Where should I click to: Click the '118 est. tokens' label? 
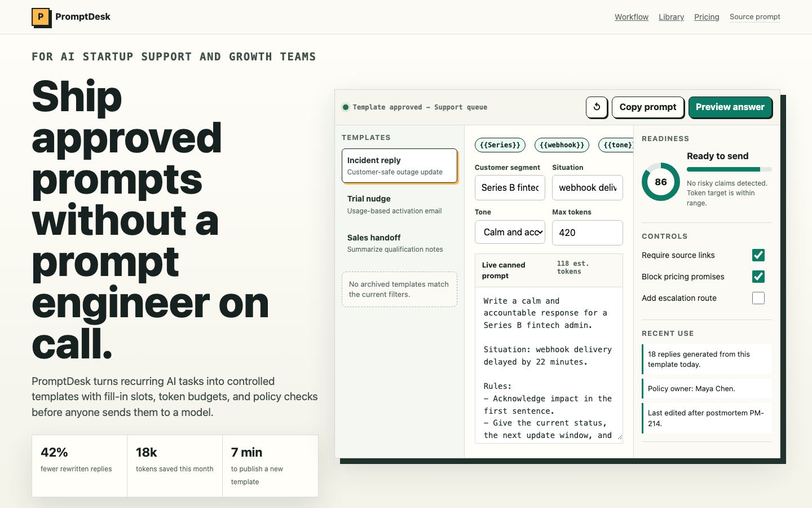573,268
